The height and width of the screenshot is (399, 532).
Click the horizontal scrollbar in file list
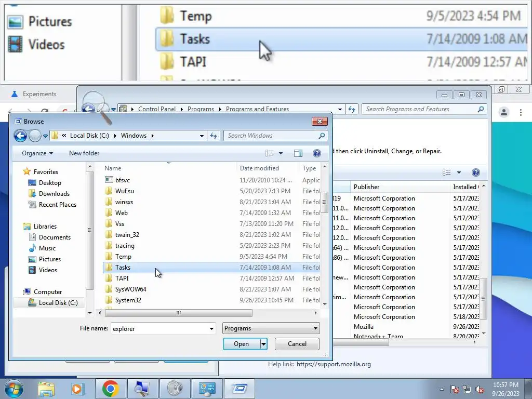coord(179,313)
